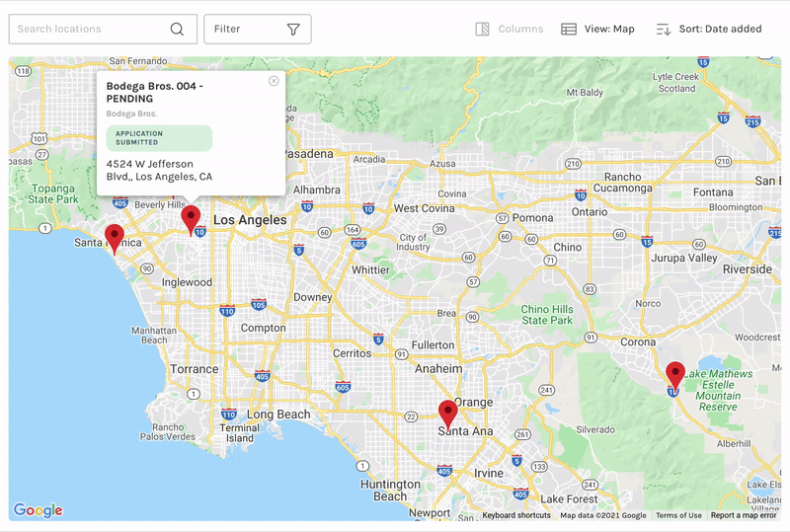This screenshot has height=532, width=790.
Task: Select the red pin near Lake Mathews
Action: coord(675,377)
